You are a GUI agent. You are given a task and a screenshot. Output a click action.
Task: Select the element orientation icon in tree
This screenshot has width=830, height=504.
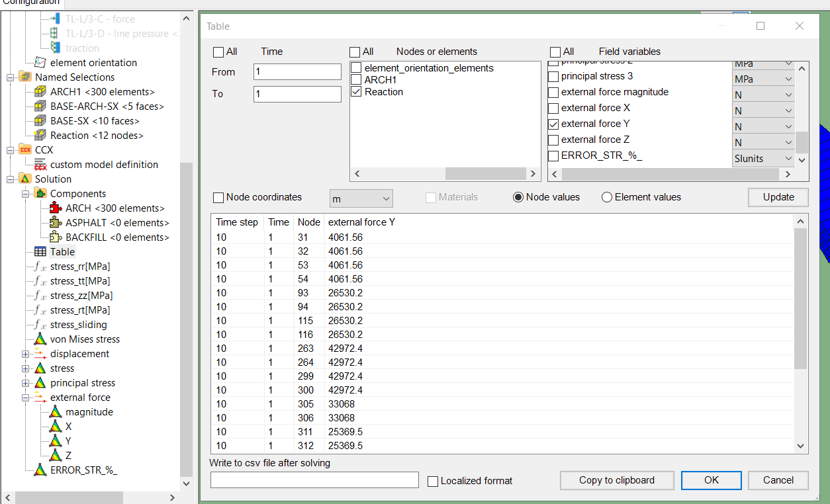40,63
